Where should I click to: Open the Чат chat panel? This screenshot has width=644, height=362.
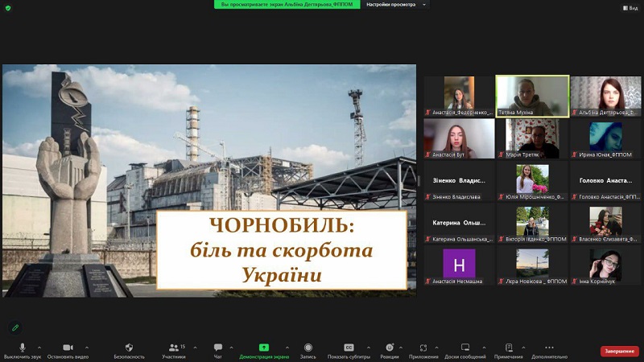(218, 348)
